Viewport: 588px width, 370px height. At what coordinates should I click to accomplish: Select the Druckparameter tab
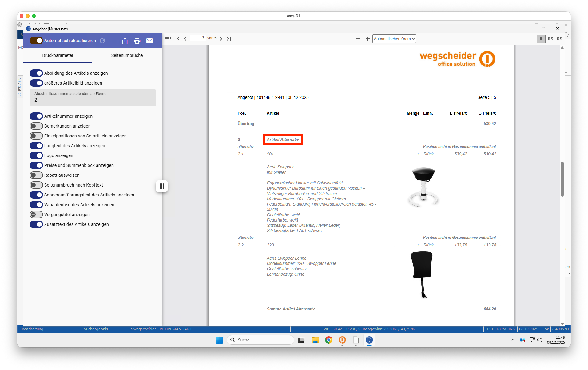click(58, 55)
